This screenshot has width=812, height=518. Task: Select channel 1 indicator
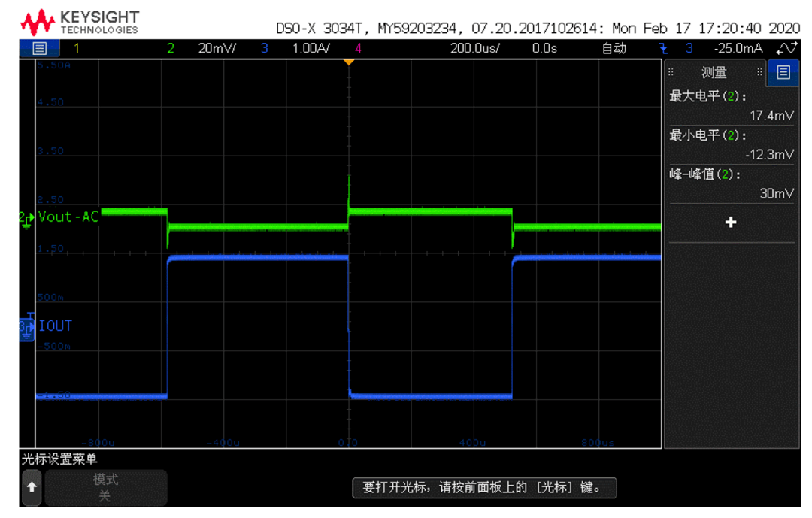click(77, 49)
